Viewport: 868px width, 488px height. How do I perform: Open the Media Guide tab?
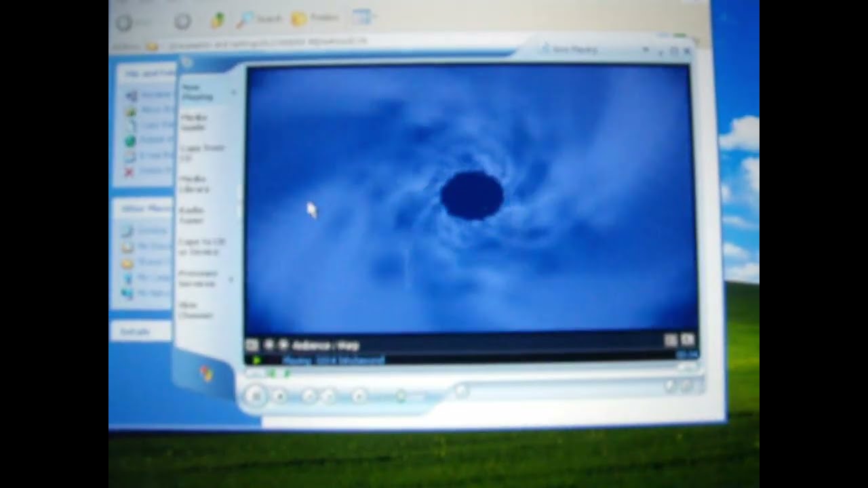click(x=194, y=122)
